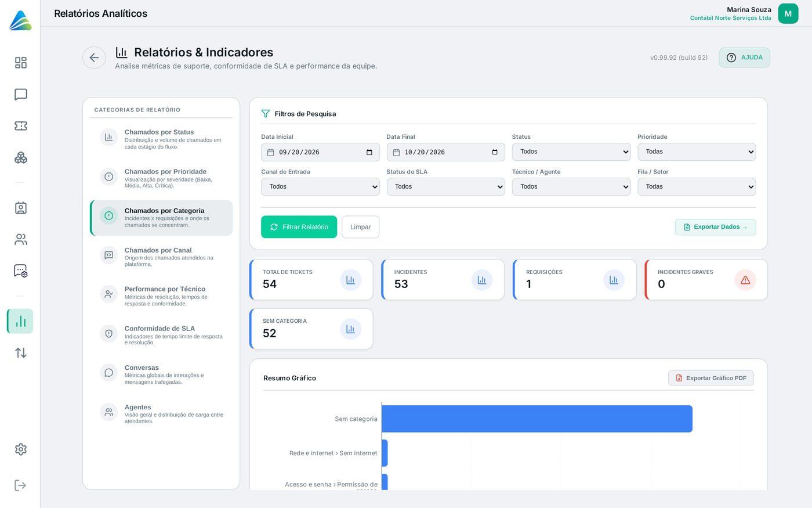
Task: Click the logout icon in sidebar
Action: [x=20, y=485]
